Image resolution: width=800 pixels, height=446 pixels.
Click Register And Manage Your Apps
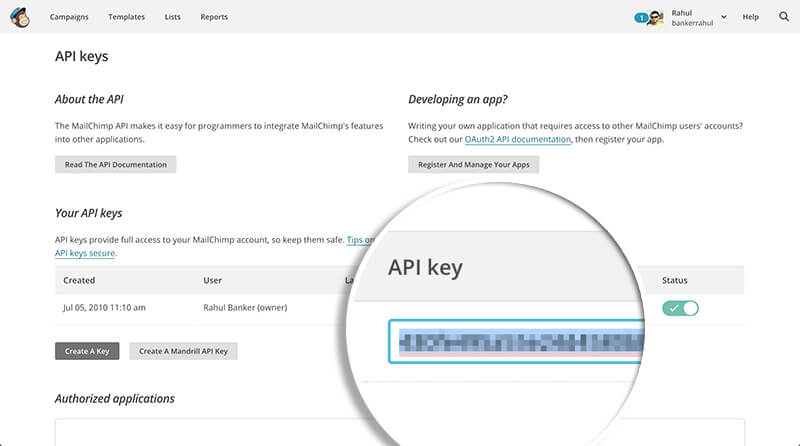coord(473,164)
